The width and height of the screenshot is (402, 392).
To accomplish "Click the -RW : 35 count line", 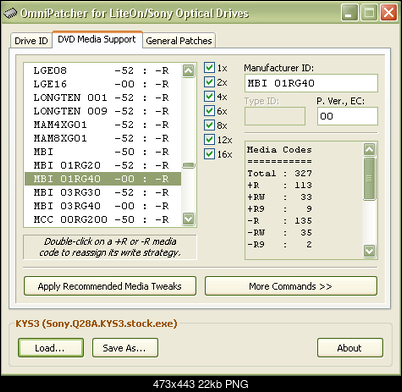I will pyautogui.click(x=280, y=232).
